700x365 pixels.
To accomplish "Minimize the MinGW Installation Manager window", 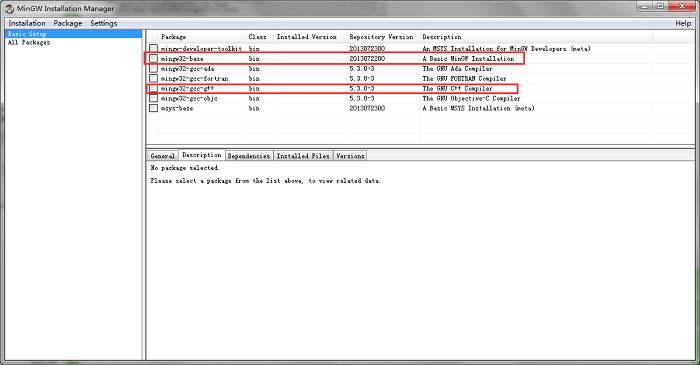I will click(645, 7).
